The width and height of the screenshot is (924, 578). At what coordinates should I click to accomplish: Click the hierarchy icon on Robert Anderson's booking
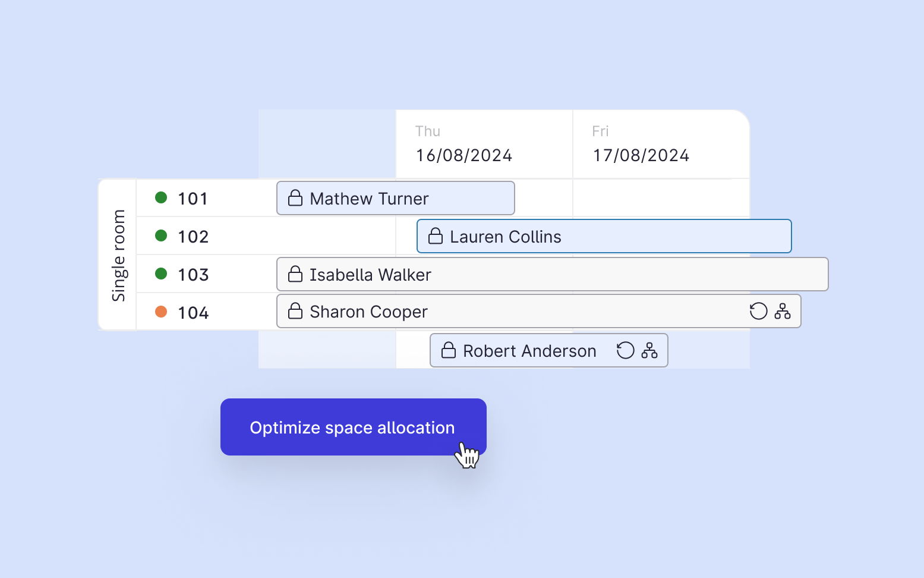point(649,350)
